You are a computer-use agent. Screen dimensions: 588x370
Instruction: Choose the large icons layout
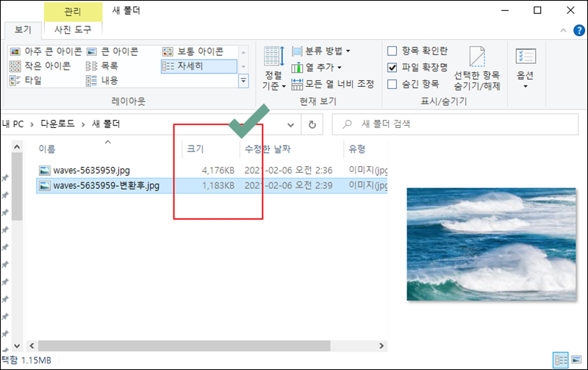tap(112, 51)
